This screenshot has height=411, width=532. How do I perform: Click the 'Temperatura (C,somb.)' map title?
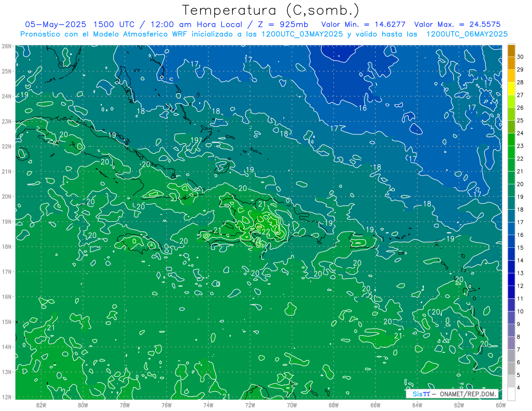coord(271,10)
